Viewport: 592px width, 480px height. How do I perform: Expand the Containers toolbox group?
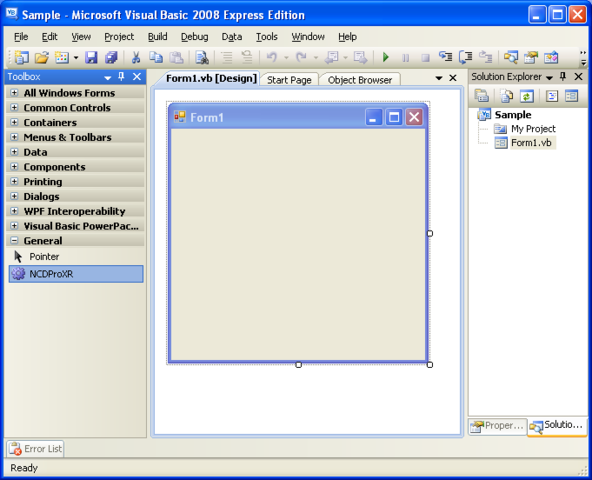[14, 122]
